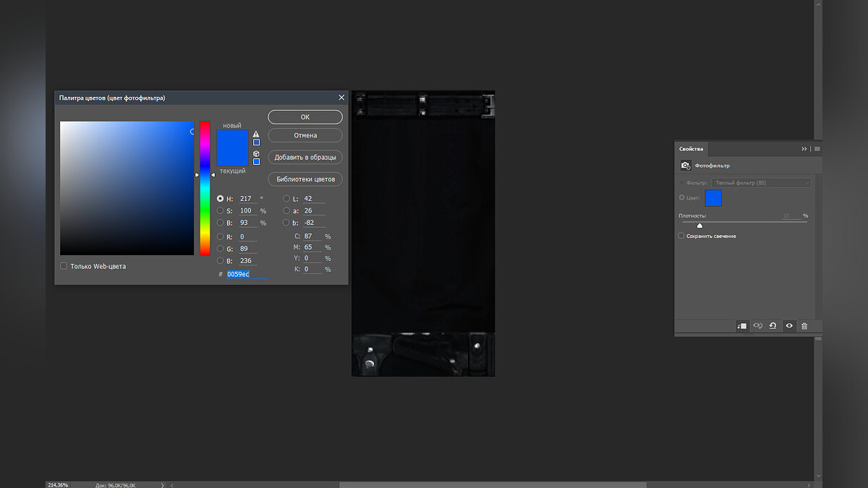Click the hex color input field
The image size is (868, 488).
click(246, 275)
